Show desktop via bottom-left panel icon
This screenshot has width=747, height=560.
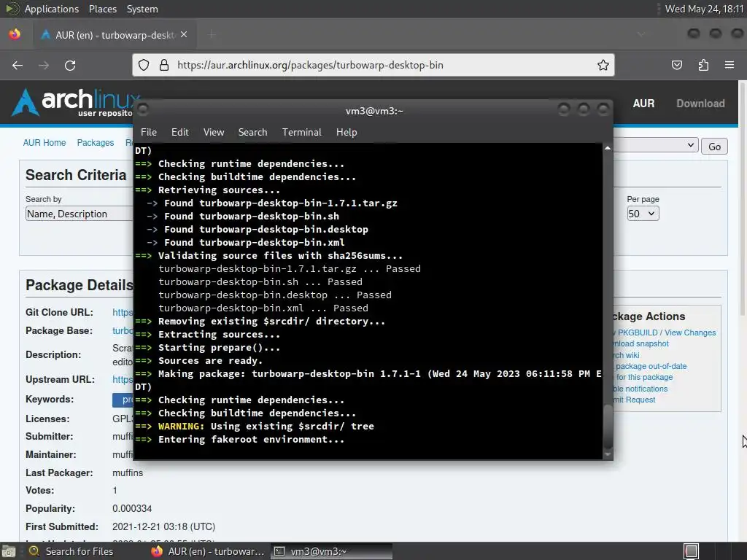[9, 551]
